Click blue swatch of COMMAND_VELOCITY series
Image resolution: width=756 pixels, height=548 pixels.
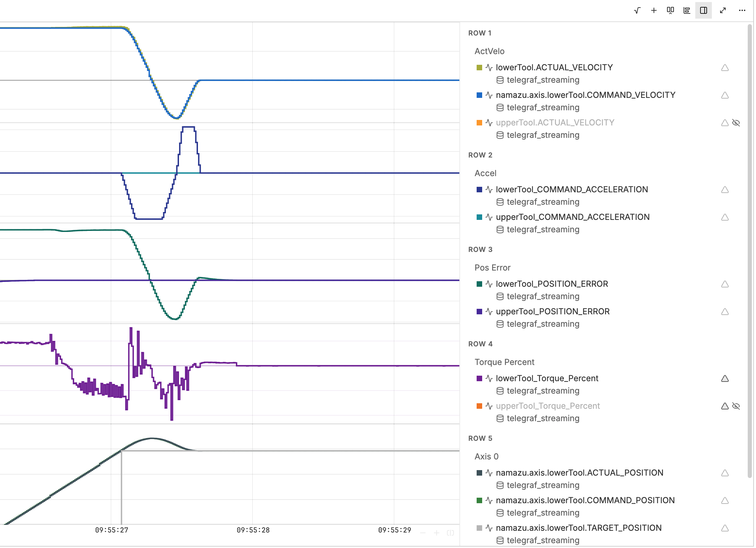479,95
